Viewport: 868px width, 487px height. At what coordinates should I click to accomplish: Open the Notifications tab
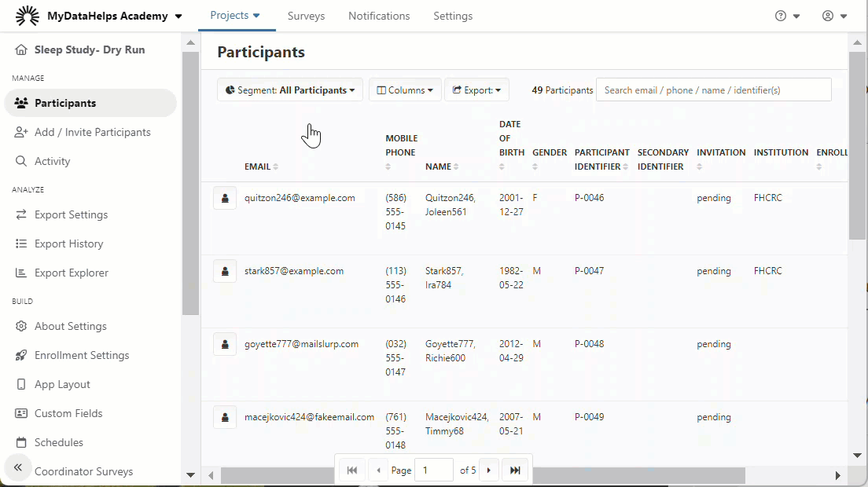(379, 16)
